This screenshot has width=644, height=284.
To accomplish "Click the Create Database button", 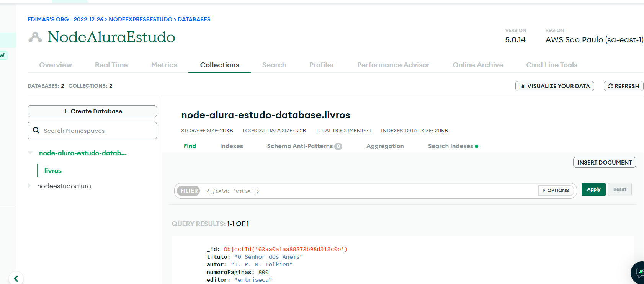I will pos(92,111).
